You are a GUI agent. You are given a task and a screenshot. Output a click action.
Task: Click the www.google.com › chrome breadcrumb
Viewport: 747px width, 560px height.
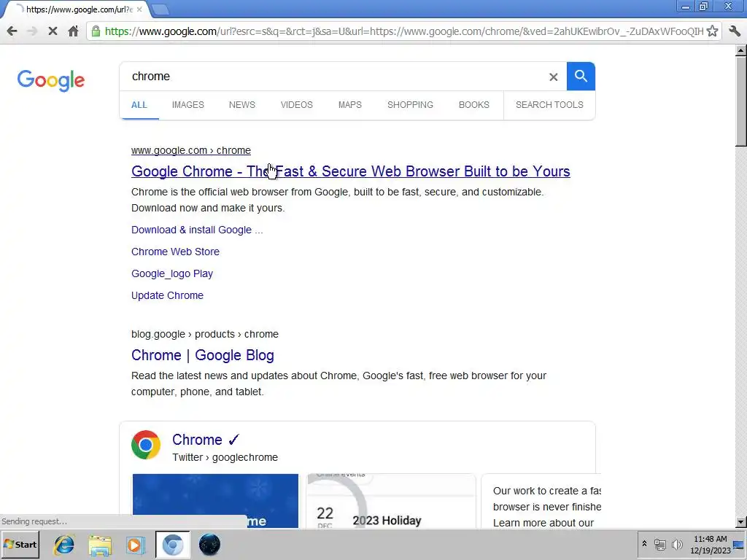point(191,150)
